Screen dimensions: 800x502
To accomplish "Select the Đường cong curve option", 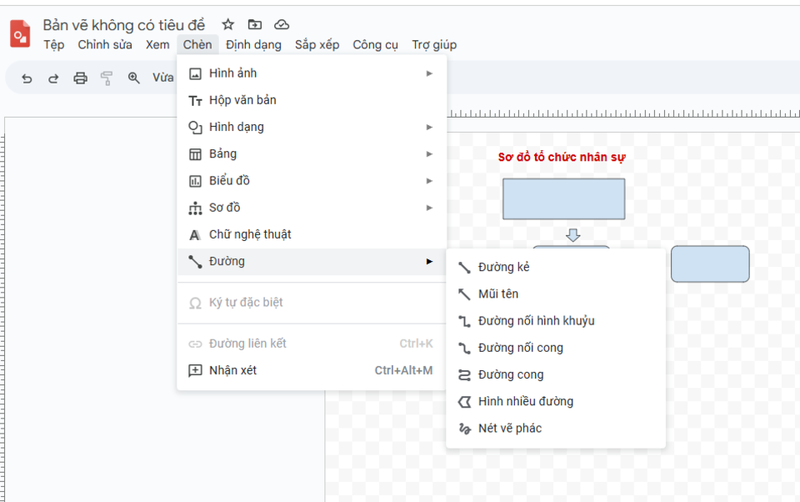I will click(556, 374).
